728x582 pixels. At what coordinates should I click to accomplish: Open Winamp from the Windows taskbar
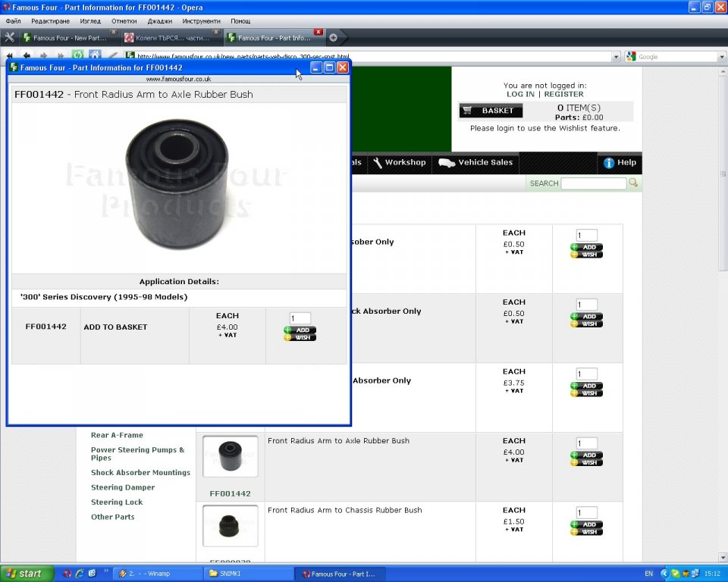click(x=155, y=574)
